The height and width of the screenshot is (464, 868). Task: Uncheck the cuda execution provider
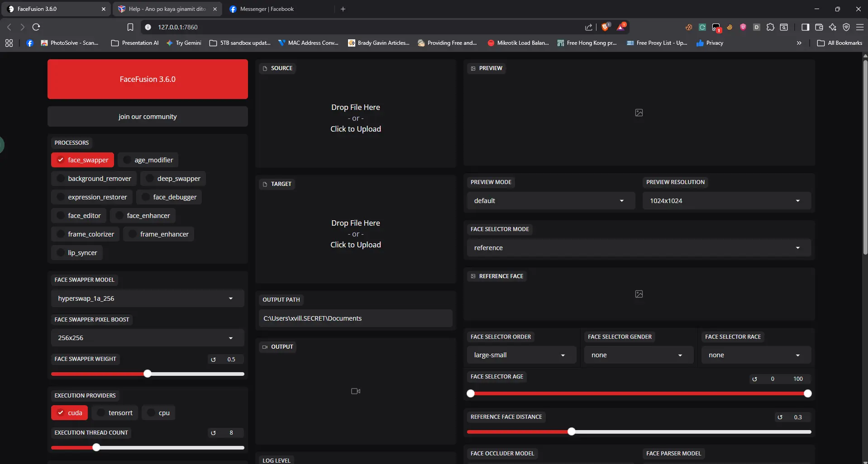[x=69, y=412]
